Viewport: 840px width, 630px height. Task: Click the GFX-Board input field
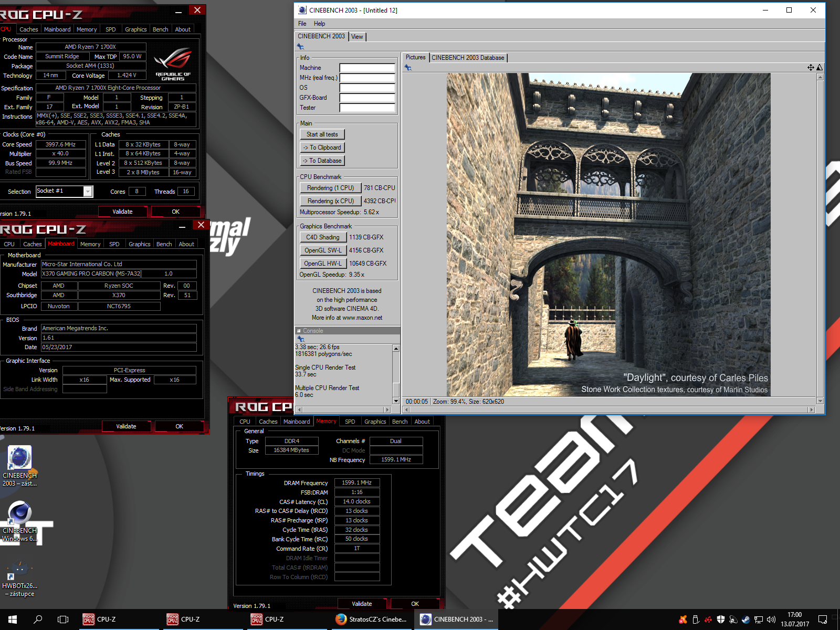[x=367, y=98]
